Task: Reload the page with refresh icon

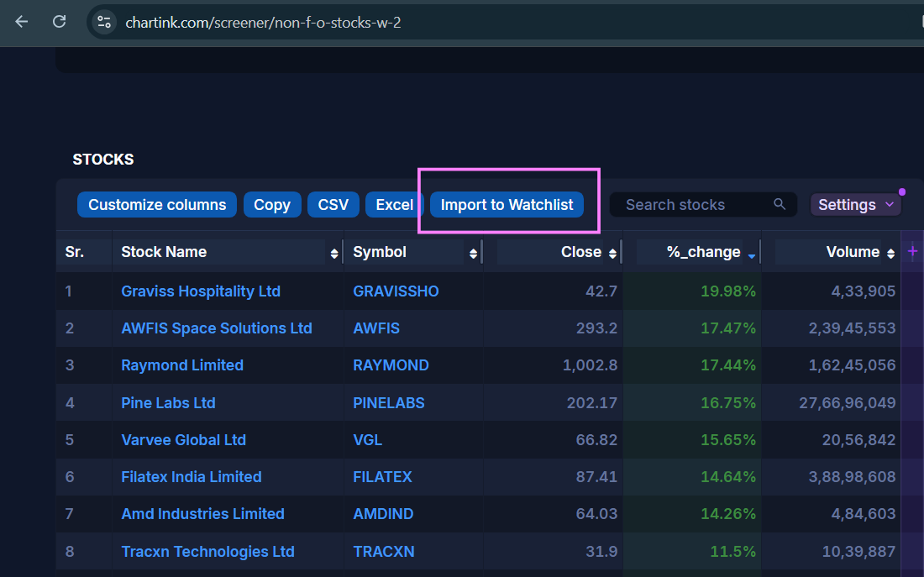Action: [59, 23]
